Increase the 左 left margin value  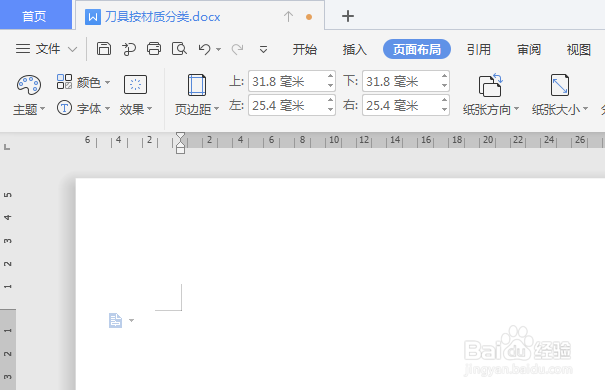tap(330, 100)
